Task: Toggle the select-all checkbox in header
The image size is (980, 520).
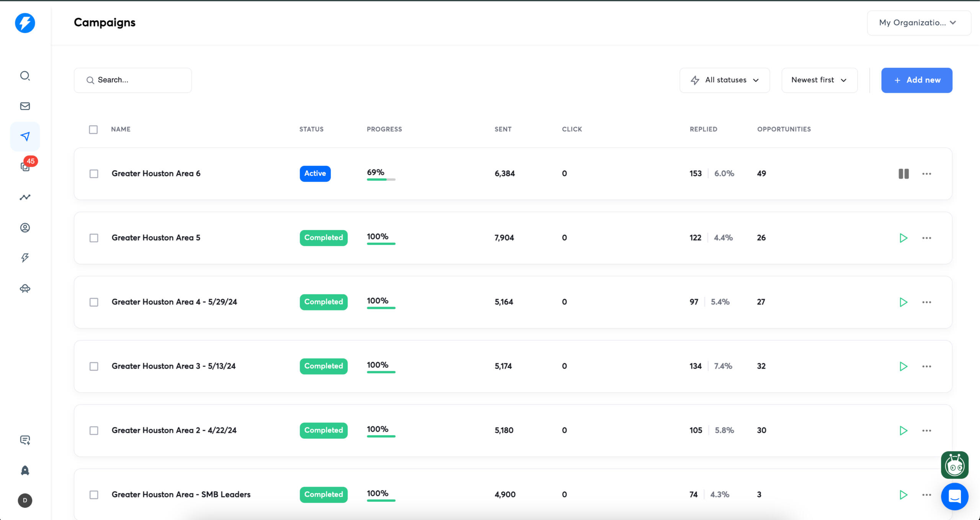Action: [x=93, y=129]
